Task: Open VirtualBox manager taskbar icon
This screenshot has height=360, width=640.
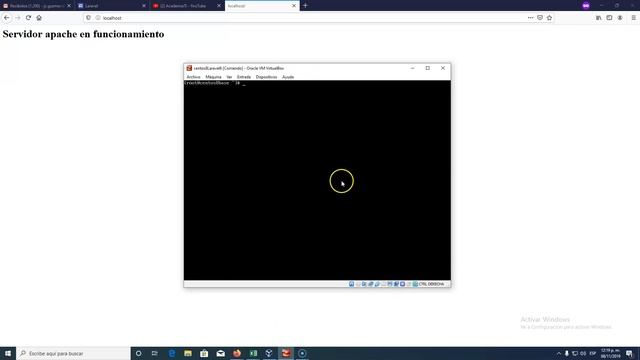Action: tap(269, 353)
